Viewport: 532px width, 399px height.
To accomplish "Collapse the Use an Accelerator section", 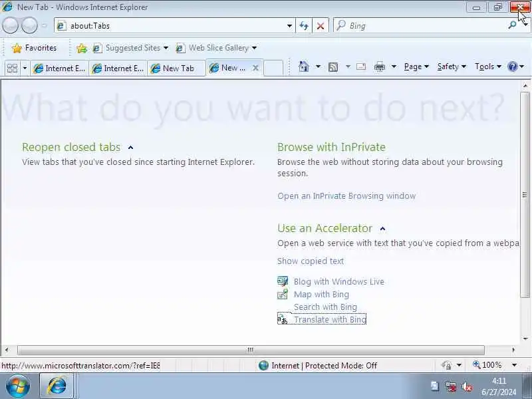I will (x=383, y=229).
